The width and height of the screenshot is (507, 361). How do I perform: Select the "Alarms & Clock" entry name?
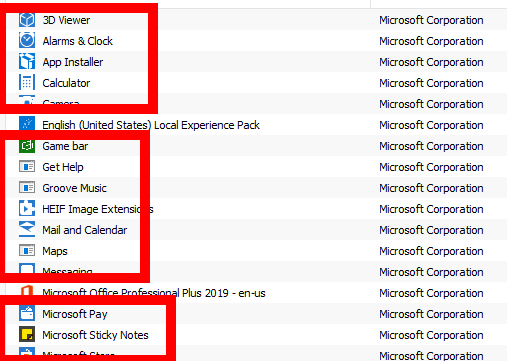coord(78,41)
